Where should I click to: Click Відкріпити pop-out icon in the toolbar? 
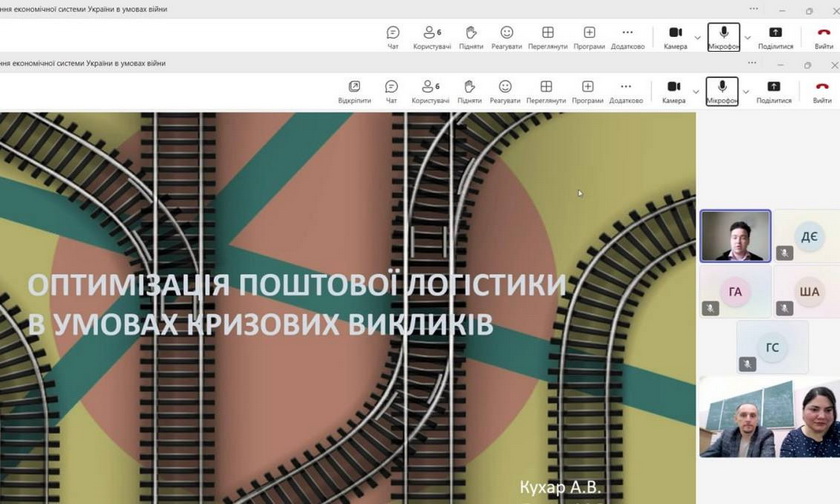tap(354, 90)
